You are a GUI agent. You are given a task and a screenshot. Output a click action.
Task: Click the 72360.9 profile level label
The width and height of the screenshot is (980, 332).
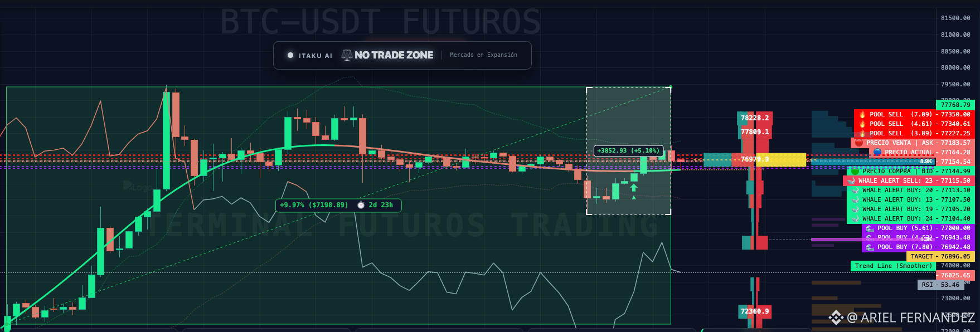(x=755, y=311)
